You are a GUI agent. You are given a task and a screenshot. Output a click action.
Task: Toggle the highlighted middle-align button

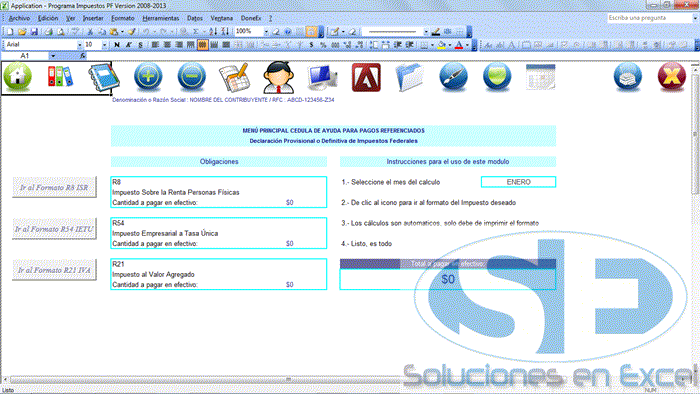(x=202, y=45)
